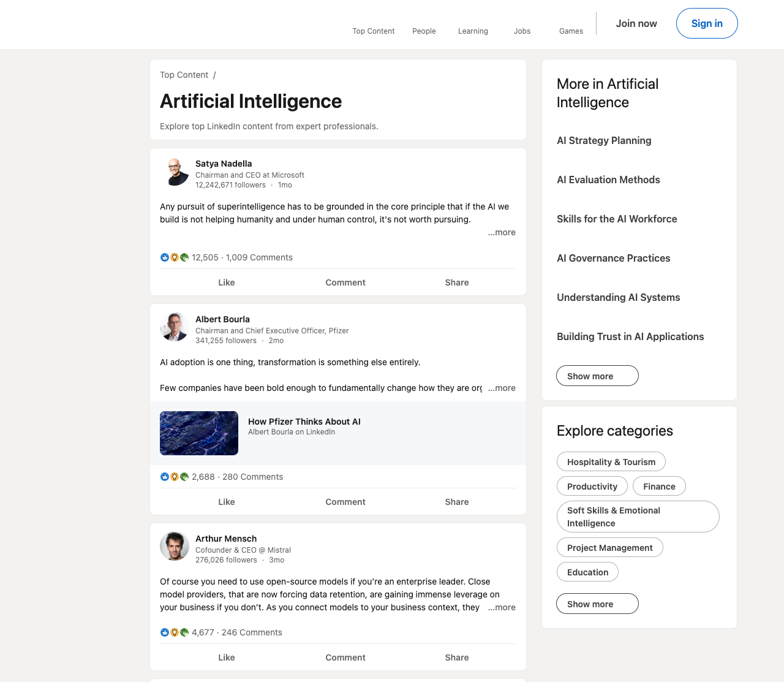
Task: Expand Satya Nadella's post with ...more
Action: tap(502, 232)
